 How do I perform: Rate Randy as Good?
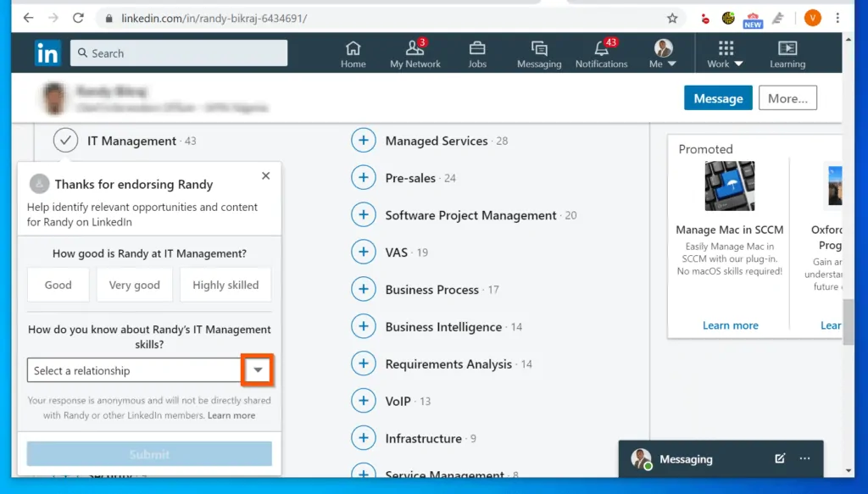(x=58, y=285)
